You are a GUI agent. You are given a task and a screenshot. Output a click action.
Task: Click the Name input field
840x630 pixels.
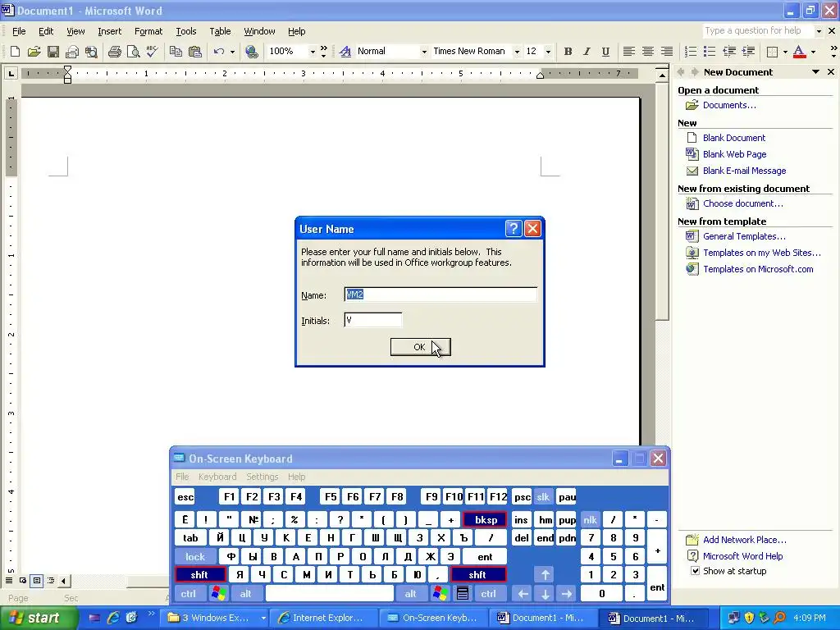click(x=441, y=294)
